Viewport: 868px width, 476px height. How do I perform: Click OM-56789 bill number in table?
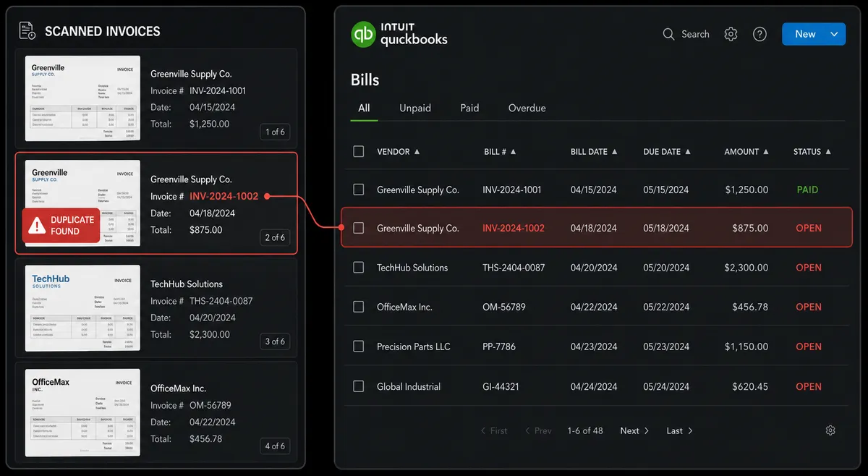point(504,307)
